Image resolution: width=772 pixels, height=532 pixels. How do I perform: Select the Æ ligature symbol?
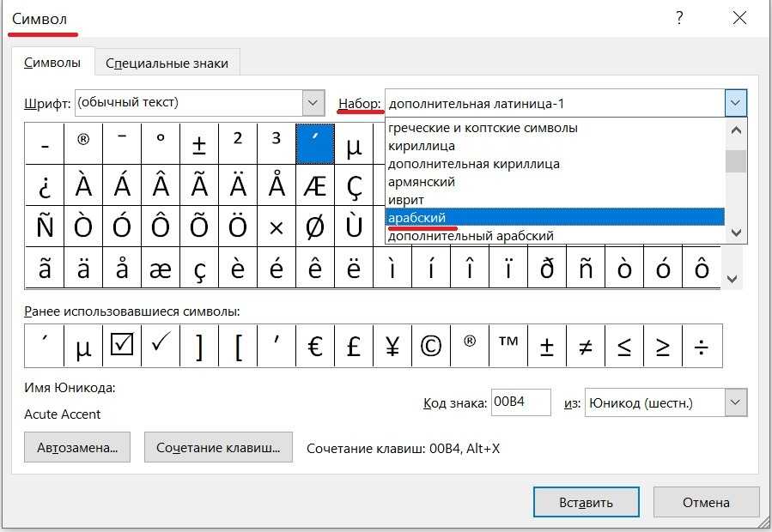coord(315,184)
